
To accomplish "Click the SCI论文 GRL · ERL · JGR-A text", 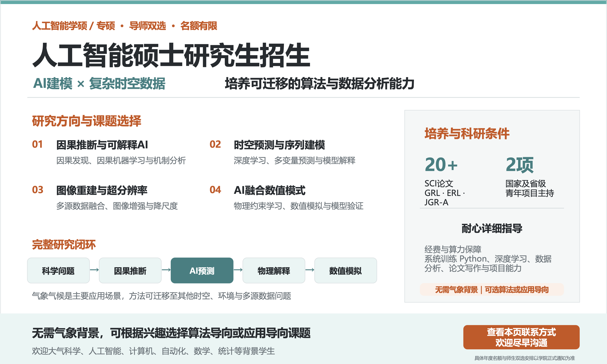I will [445, 193].
